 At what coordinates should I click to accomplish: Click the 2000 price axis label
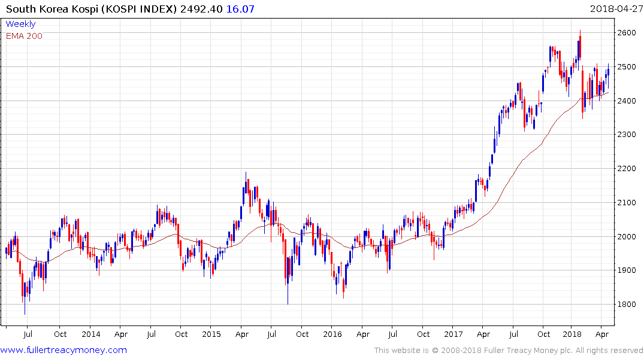click(627, 237)
